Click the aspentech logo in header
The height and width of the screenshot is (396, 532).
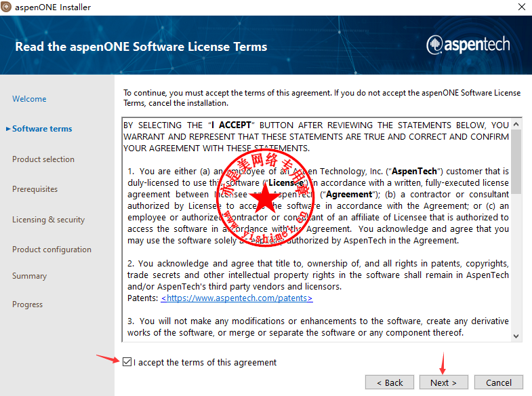pos(468,45)
